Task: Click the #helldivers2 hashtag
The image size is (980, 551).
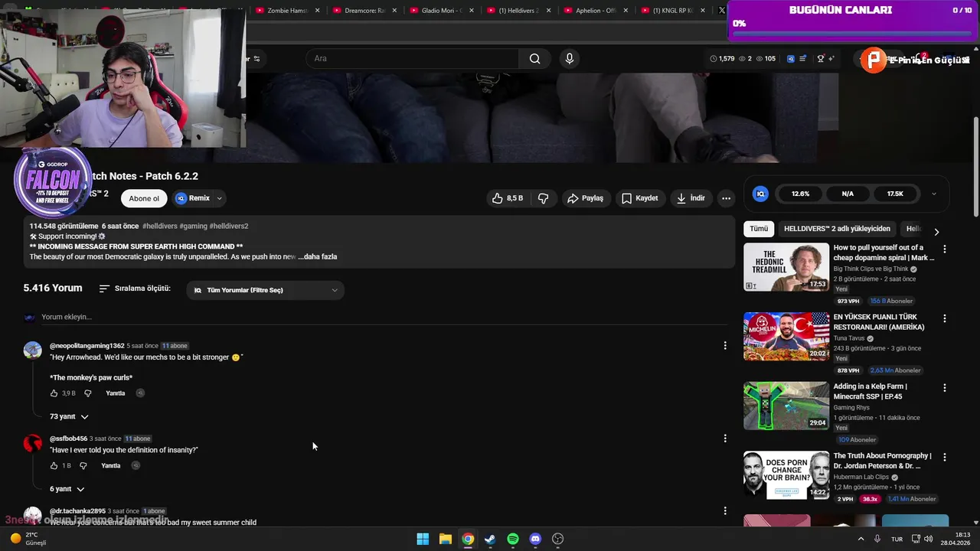Action: (228, 227)
